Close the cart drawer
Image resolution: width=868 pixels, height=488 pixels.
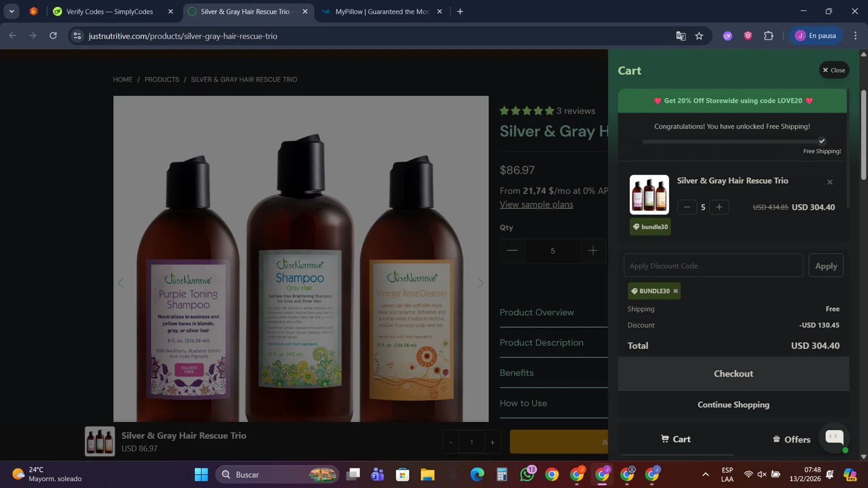834,70
